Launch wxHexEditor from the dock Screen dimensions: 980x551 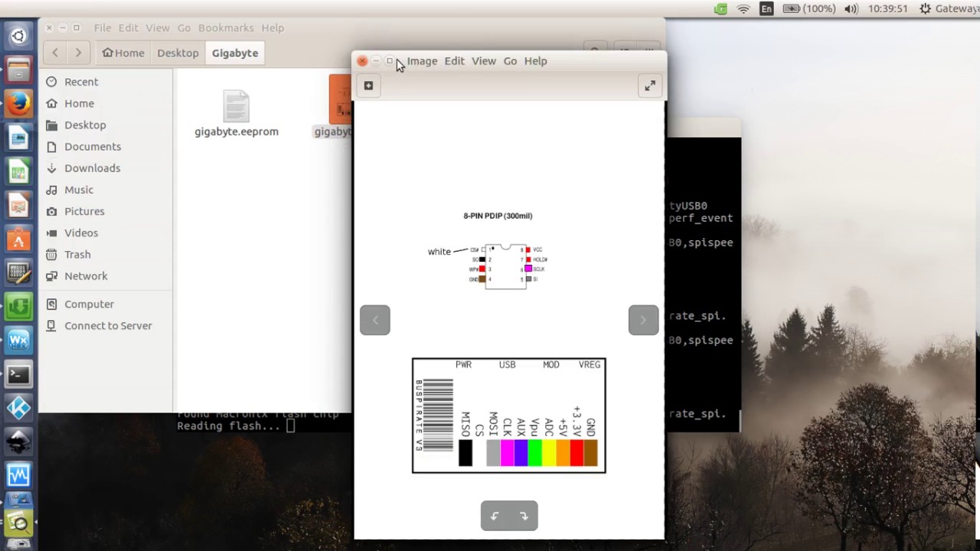(x=18, y=341)
